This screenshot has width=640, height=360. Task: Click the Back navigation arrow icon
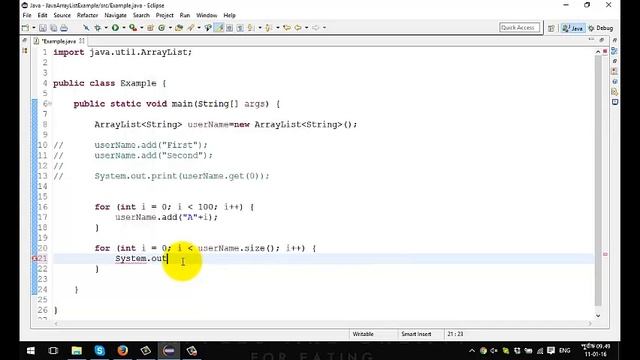click(x=298, y=28)
